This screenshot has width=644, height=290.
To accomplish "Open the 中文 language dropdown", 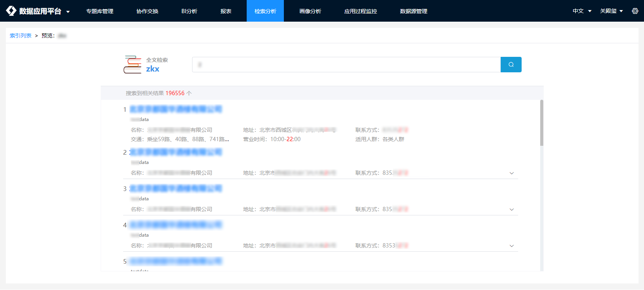I will 582,11.
